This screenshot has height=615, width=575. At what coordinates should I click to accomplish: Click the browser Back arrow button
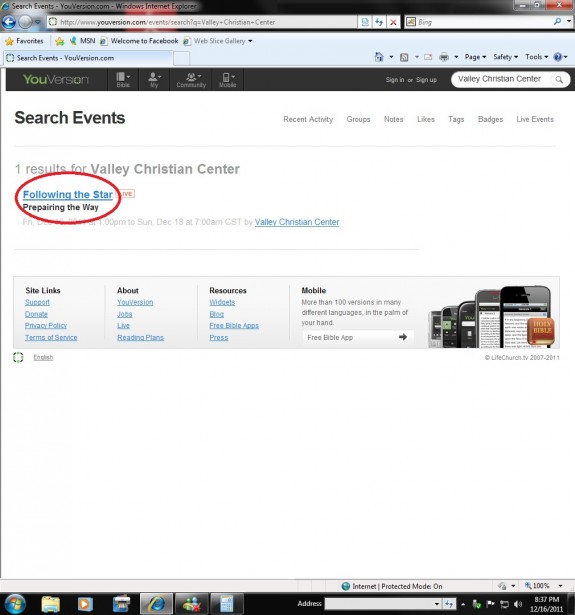pyautogui.click(x=9, y=22)
